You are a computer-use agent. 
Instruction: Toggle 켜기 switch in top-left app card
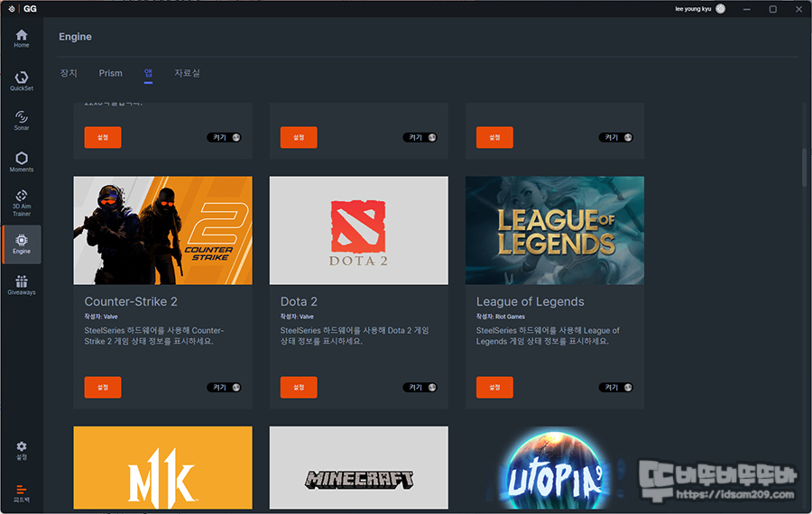tap(225, 137)
